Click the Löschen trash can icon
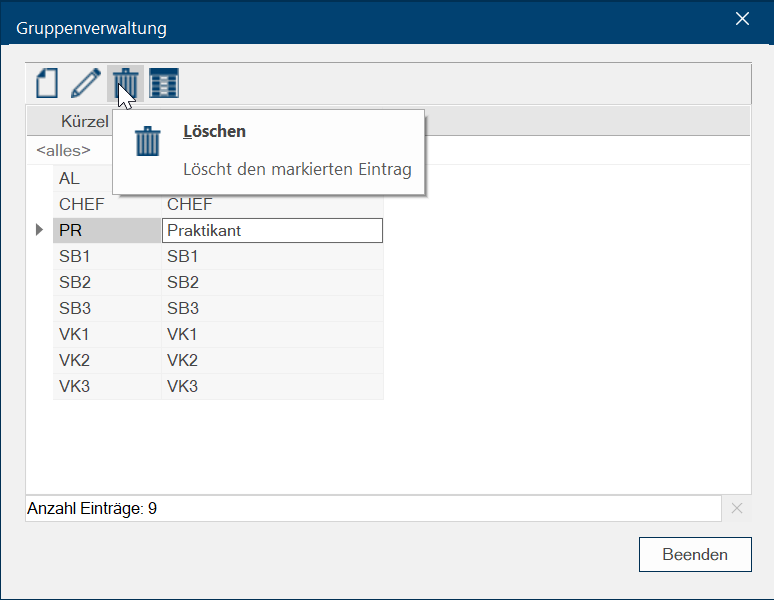774x600 pixels. pos(125,83)
